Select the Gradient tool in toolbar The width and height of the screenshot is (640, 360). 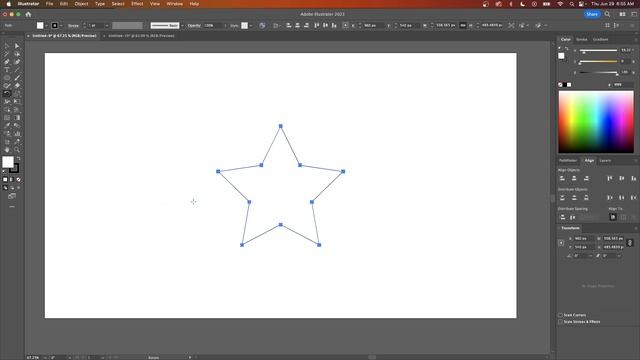17,118
